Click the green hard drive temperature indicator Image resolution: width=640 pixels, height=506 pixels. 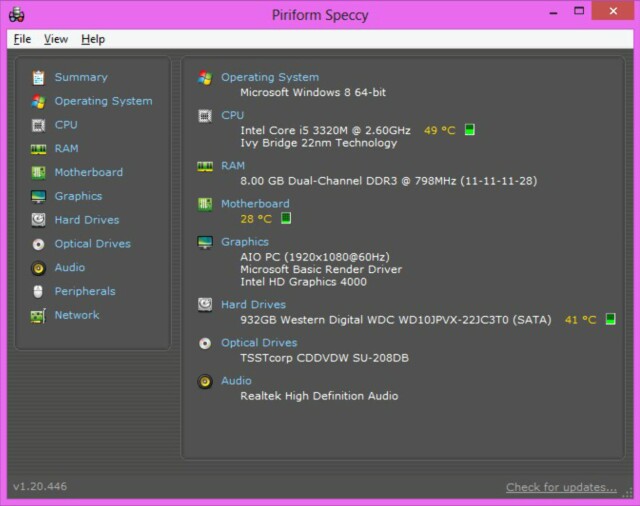[611, 319]
